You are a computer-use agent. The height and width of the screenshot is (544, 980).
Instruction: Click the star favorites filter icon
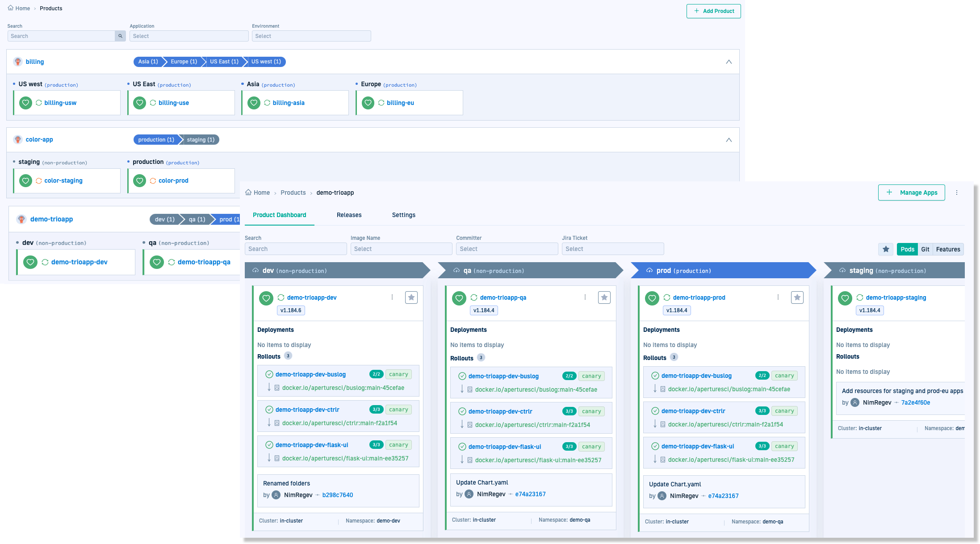pos(886,249)
